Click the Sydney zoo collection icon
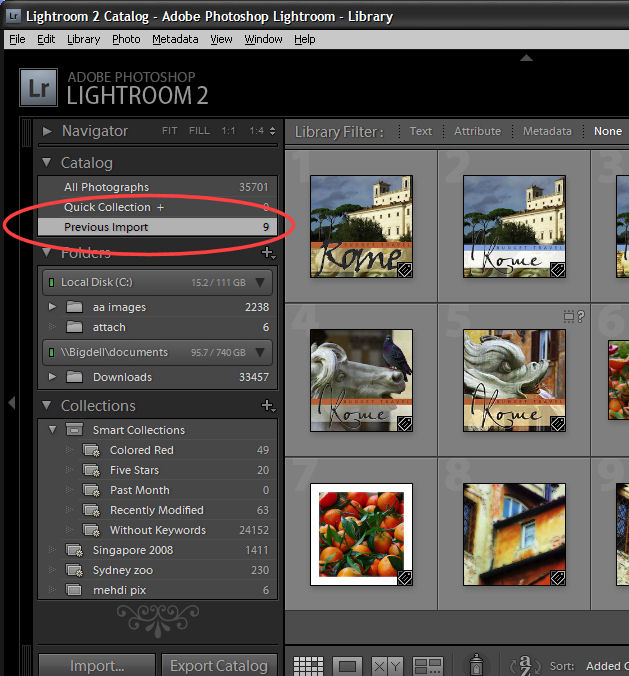 tap(74, 570)
